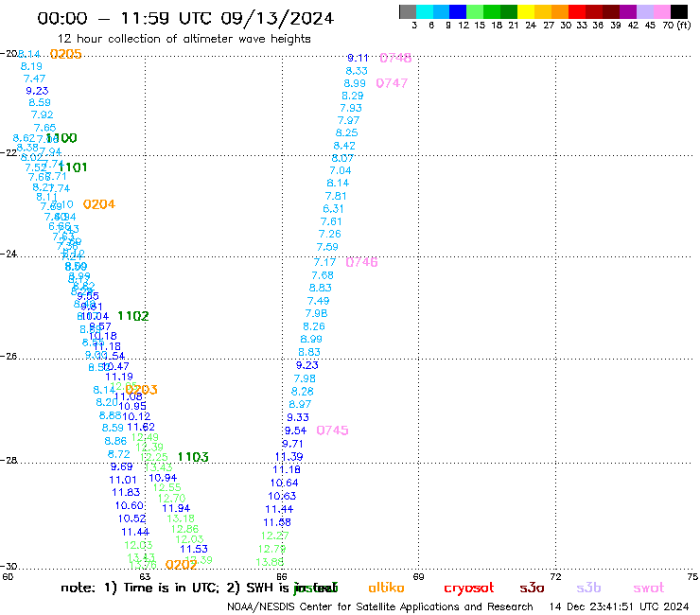Click the wave height value 7.81

336,196
